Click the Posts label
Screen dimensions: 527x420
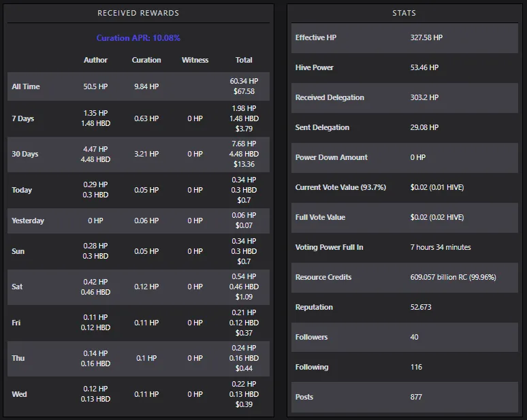pos(304,397)
